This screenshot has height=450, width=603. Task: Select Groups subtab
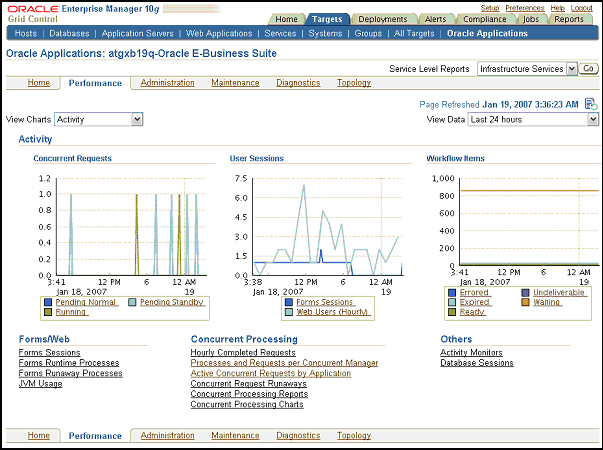(x=368, y=33)
